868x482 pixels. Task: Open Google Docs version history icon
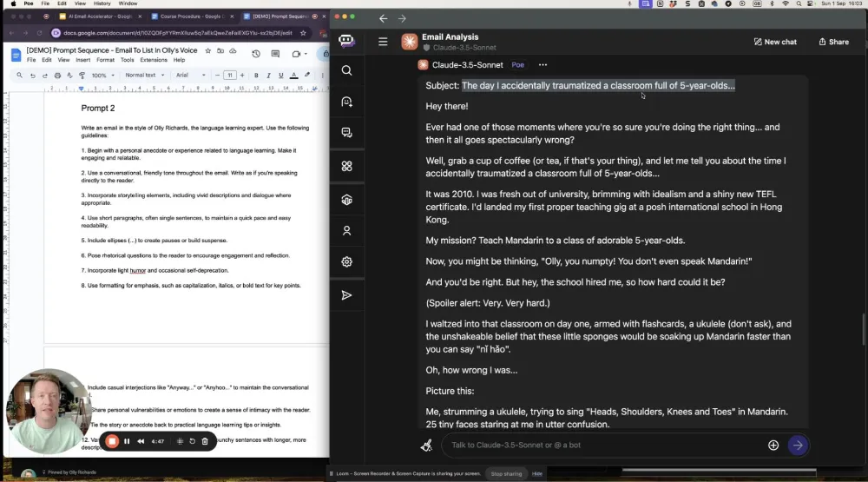click(x=256, y=54)
